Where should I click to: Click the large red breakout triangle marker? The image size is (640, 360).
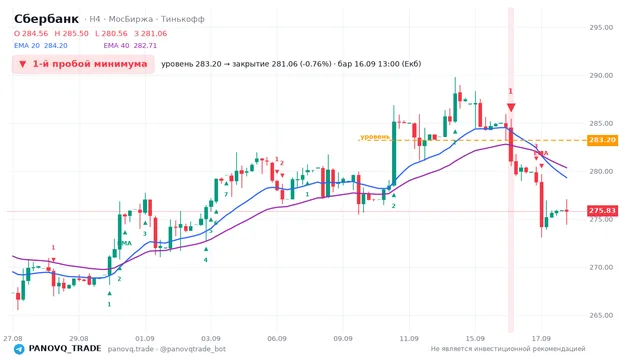[511, 107]
